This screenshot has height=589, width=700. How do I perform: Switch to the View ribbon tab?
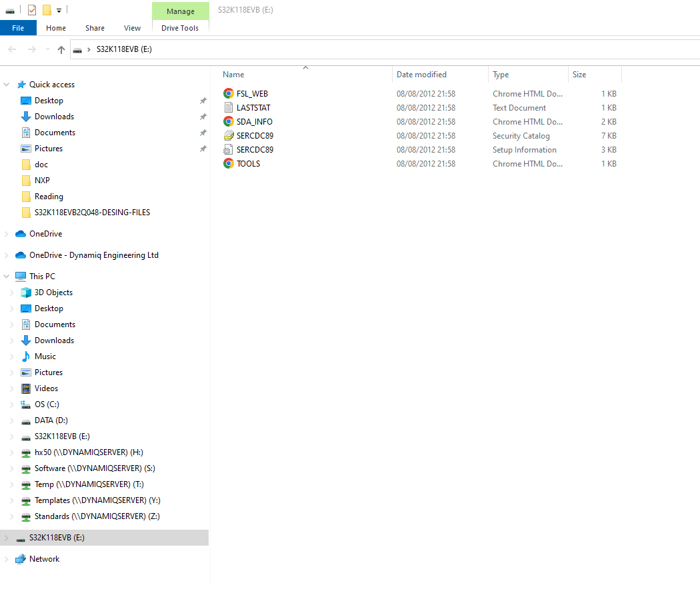[132, 28]
